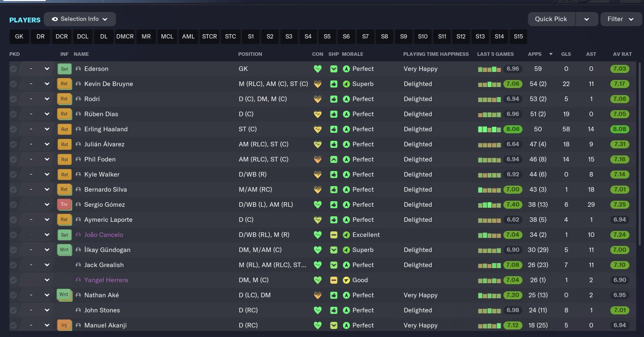
Task: Select the STCR position slot
Action: 209,37
